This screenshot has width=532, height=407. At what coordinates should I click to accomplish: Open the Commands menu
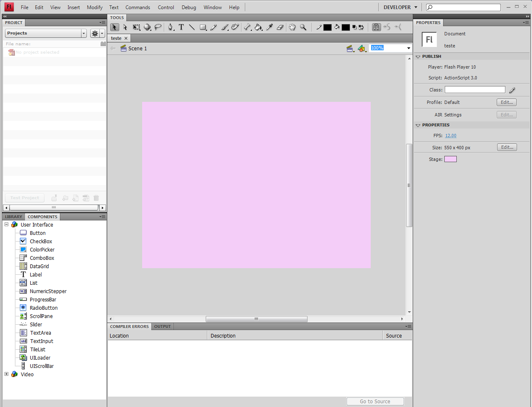(x=138, y=7)
